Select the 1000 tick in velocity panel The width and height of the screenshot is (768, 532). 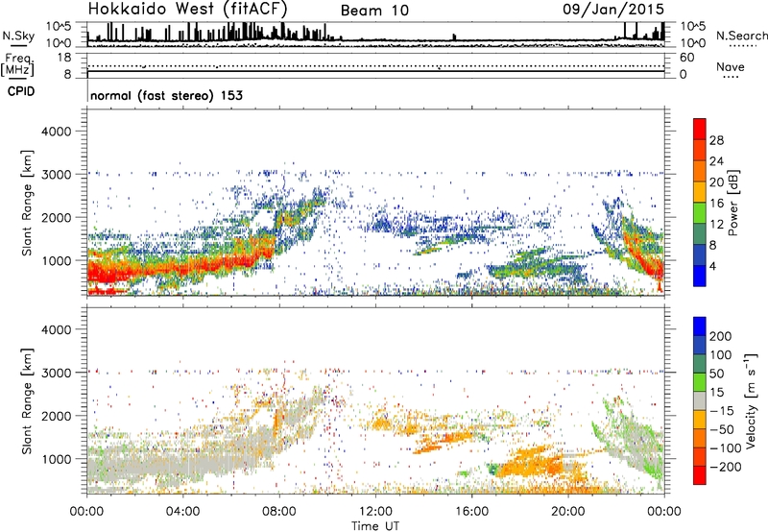pyautogui.click(x=57, y=459)
